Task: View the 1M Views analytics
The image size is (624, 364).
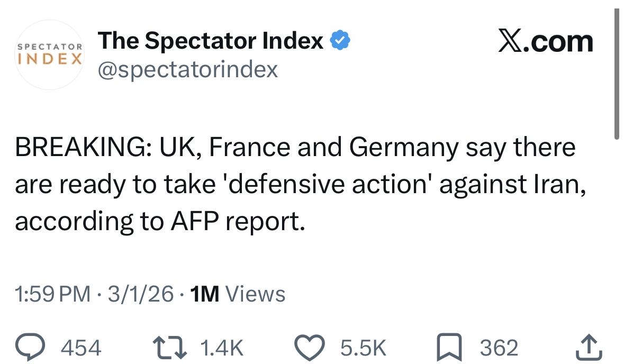Action: [237, 294]
